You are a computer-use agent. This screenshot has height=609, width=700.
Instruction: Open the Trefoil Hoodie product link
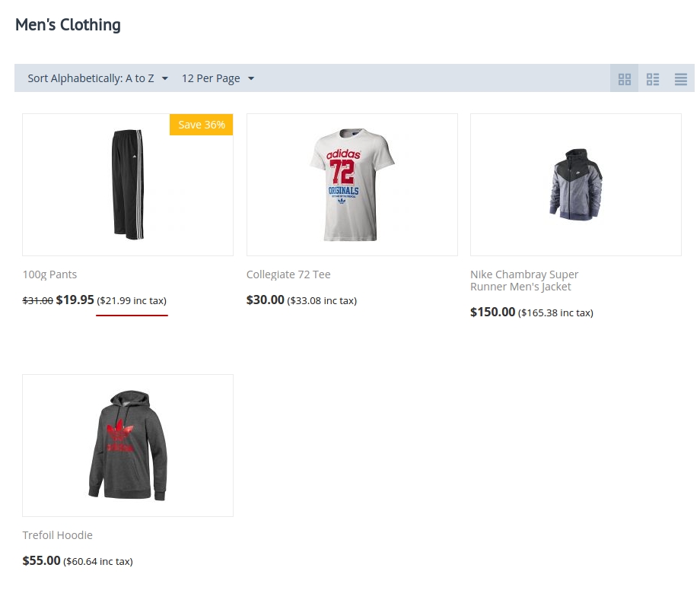tap(58, 535)
